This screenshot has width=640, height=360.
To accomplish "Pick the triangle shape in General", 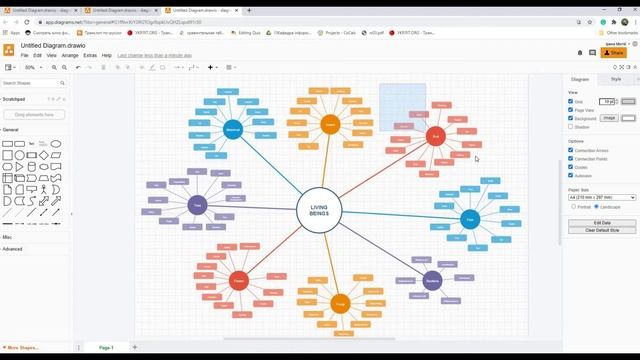I will 19,167.
